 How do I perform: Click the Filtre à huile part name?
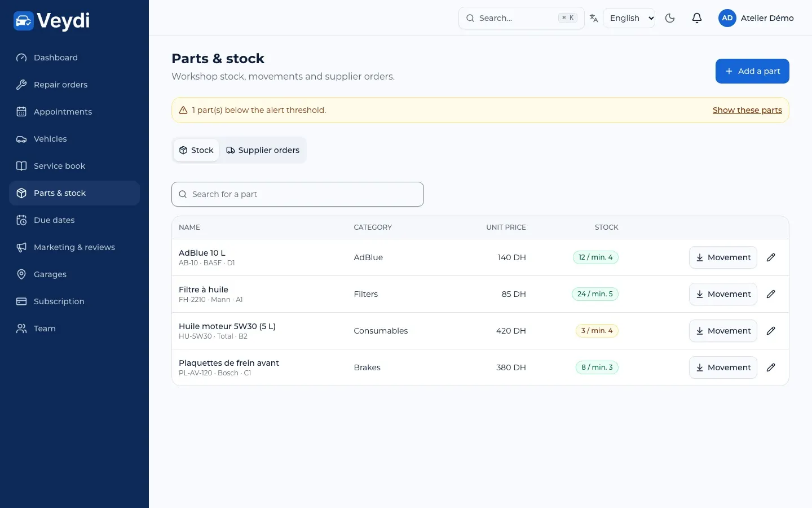tap(204, 290)
